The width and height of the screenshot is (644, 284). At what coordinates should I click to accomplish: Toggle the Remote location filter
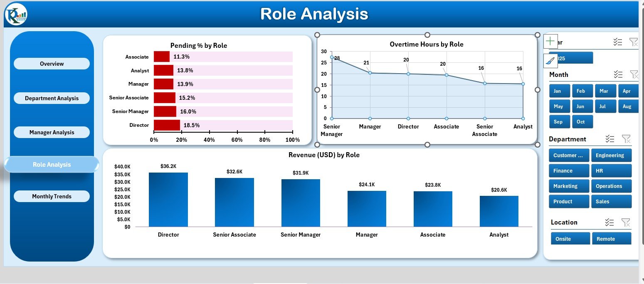click(x=611, y=239)
